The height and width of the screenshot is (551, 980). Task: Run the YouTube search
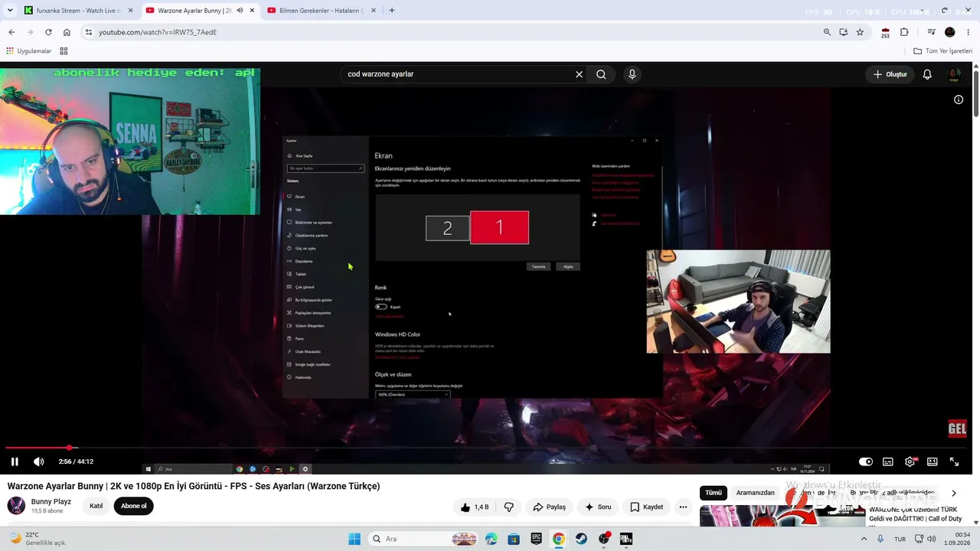coord(601,74)
